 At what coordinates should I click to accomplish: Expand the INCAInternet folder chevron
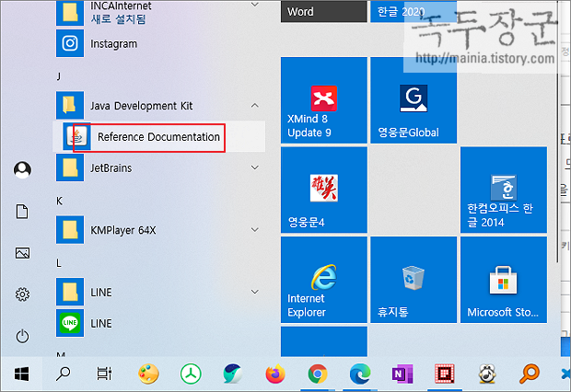tap(255, 5)
